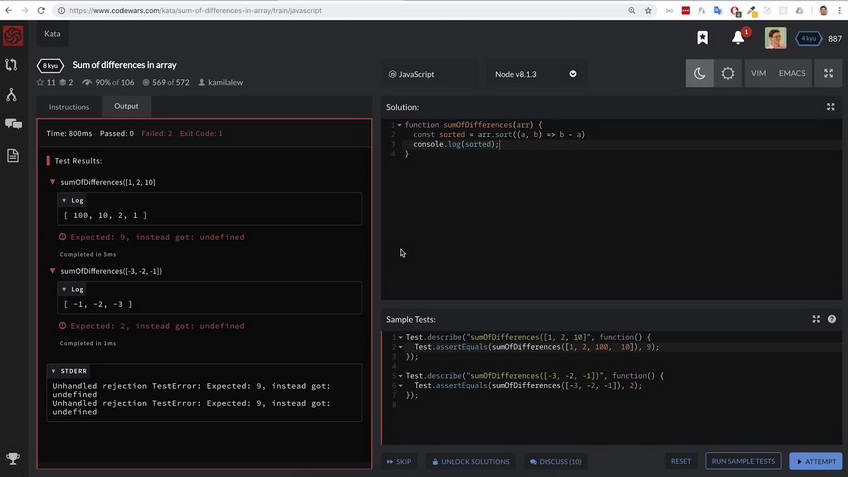This screenshot has width=848, height=477.
Task: Click 'Expected: 2, instead got: undefined' error
Action: (157, 326)
